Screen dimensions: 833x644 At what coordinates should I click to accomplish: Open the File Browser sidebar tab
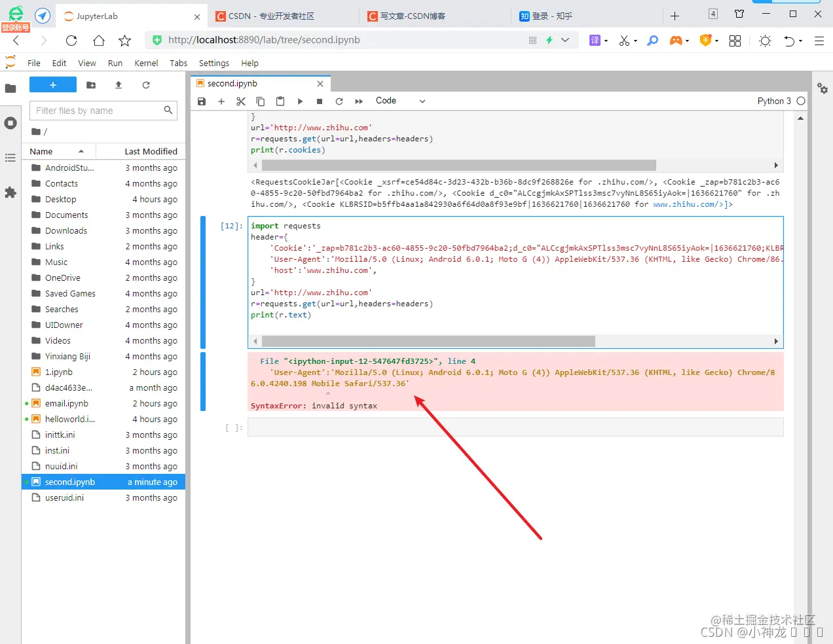tap(10, 88)
